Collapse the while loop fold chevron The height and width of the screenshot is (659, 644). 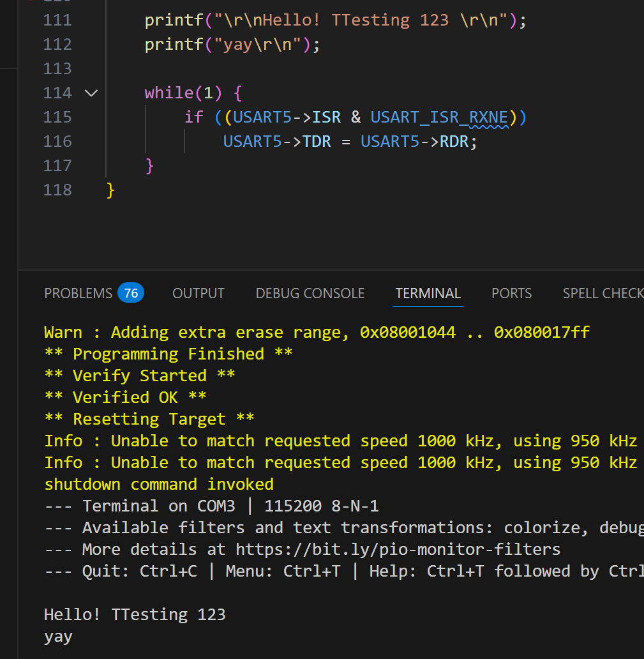(x=91, y=93)
